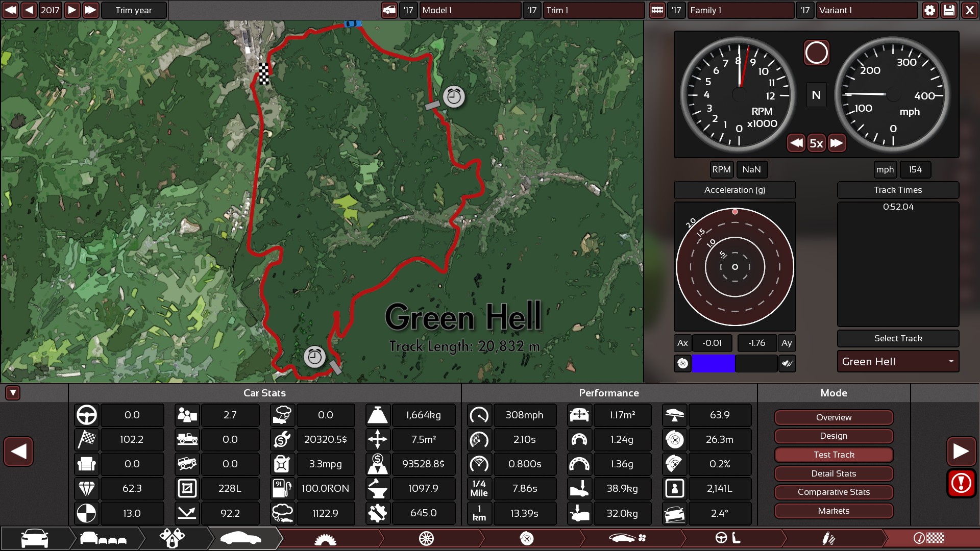Switch to Markets mode

(x=834, y=511)
